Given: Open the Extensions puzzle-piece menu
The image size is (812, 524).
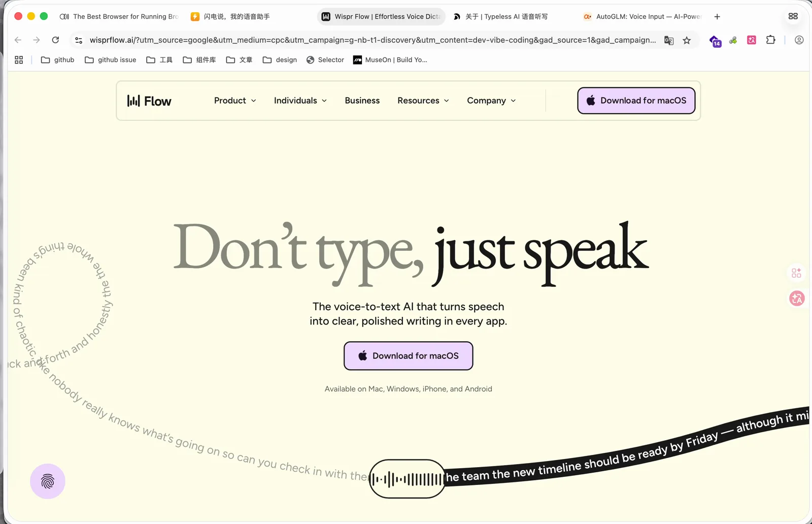Looking at the screenshot, I should pyautogui.click(x=770, y=40).
